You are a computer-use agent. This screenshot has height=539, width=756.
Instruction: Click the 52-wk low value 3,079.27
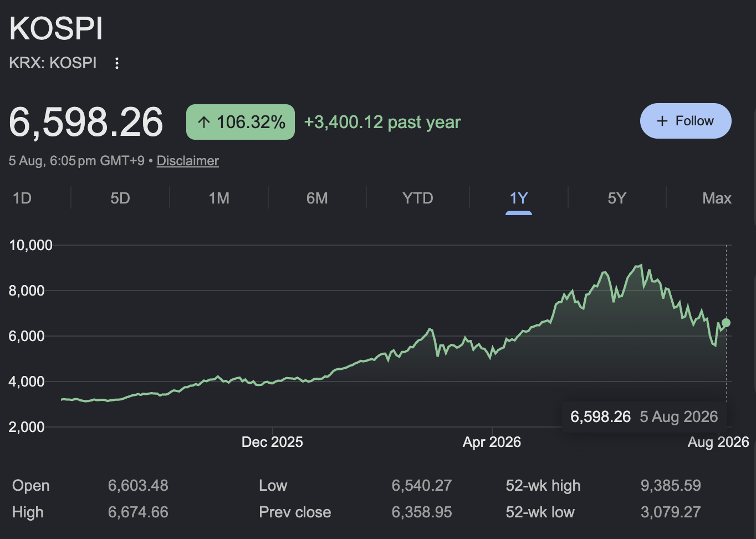(671, 512)
